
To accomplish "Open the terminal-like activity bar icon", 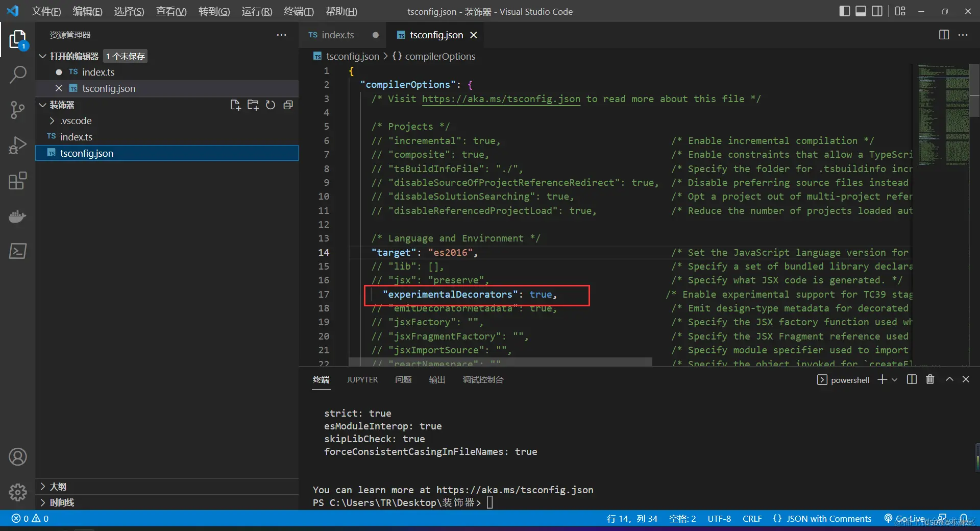I will (18, 251).
